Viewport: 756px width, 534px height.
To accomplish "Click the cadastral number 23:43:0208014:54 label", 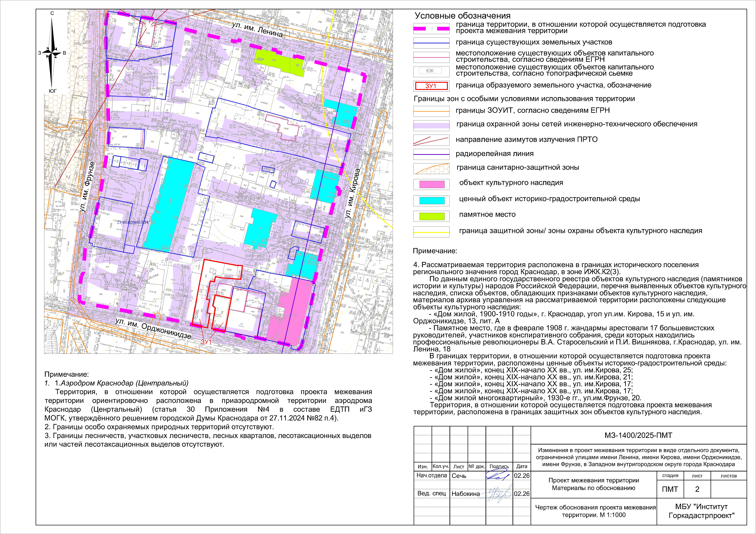I will pos(132,222).
